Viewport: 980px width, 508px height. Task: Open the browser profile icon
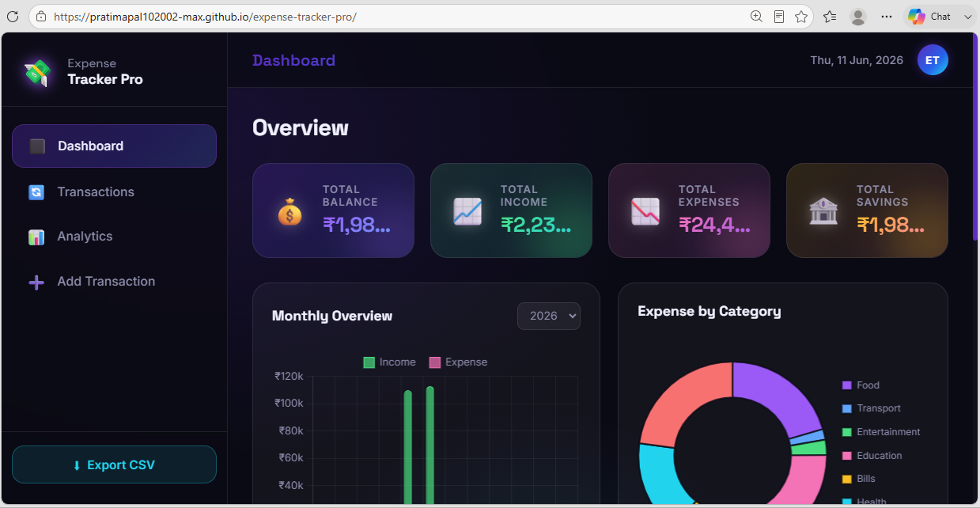coord(858,17)
